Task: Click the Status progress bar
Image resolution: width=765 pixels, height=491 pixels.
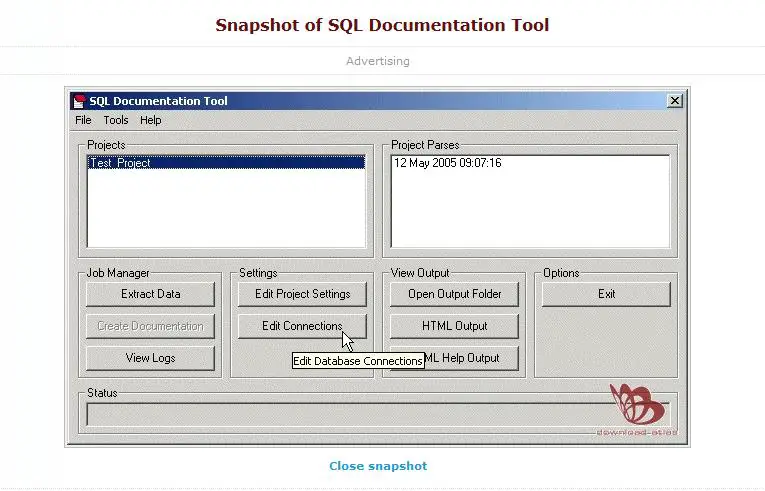Action: (378, 414)
